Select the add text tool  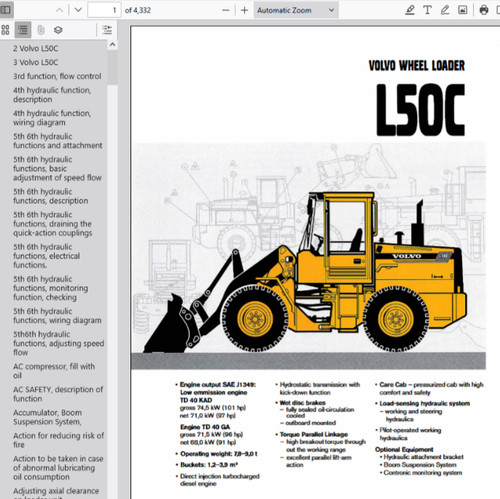click(x=427, y=10)
